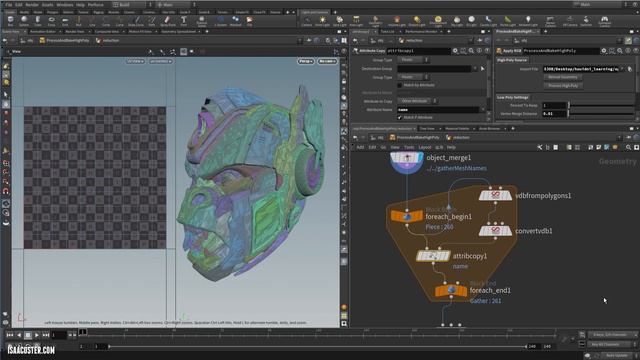Select the L-System shelf tool
The width and height of the screenshot is (640, 360).
221,21
